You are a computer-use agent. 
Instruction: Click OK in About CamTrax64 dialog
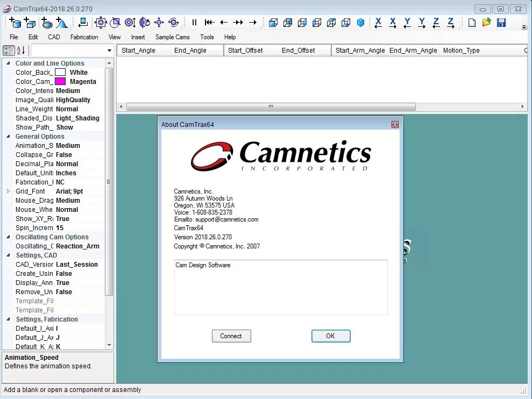coord(331,336)
